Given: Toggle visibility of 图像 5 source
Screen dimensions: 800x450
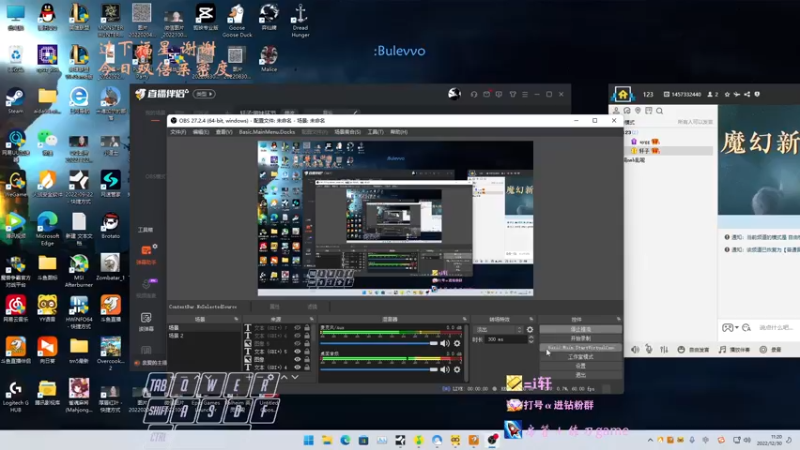Looking at the screenshot, I should tap(297, 344).
